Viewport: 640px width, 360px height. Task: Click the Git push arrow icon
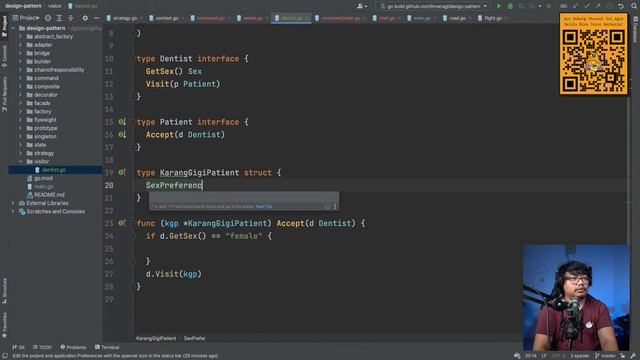point(598,6)
